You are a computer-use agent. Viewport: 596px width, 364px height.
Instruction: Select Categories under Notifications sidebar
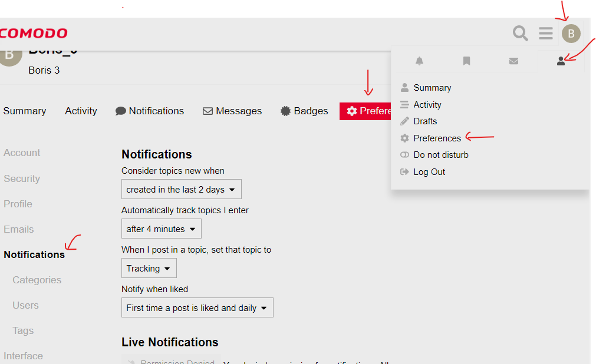pyautogui.click(x=37, y=280)
